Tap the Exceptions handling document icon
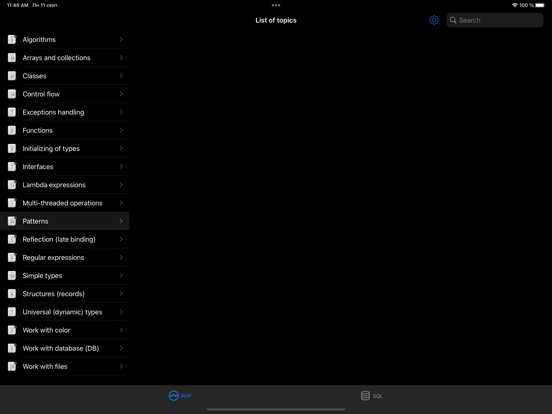This screenshot has width=552, height=414. 12,112
